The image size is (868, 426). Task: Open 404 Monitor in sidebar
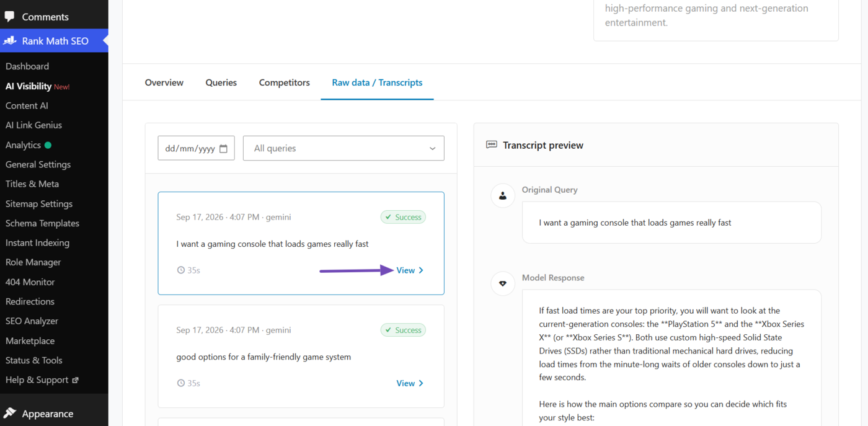point(30,282)
